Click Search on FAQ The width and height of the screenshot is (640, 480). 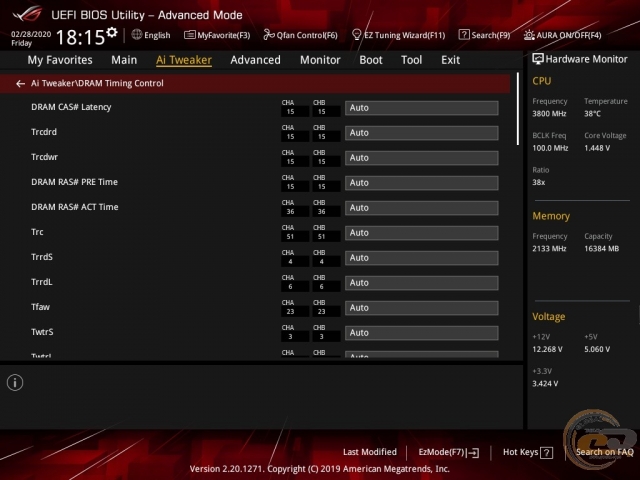tap(604, 452)
